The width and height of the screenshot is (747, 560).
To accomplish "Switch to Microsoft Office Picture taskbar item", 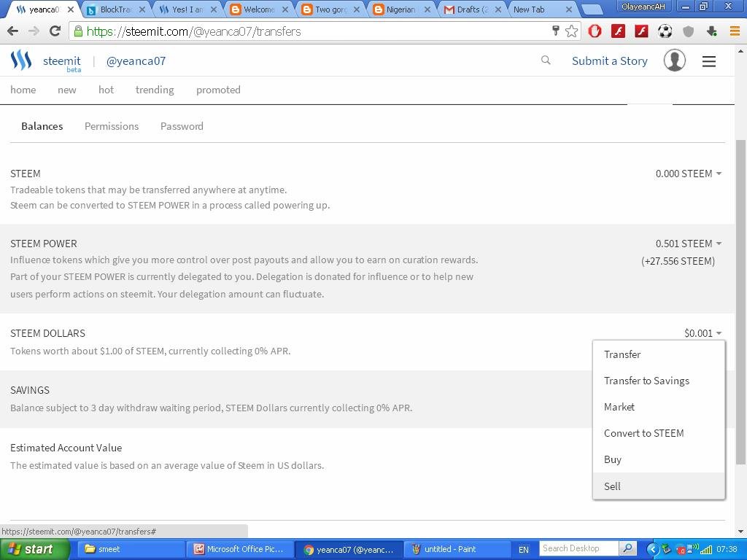I will [x=239, y=549].
